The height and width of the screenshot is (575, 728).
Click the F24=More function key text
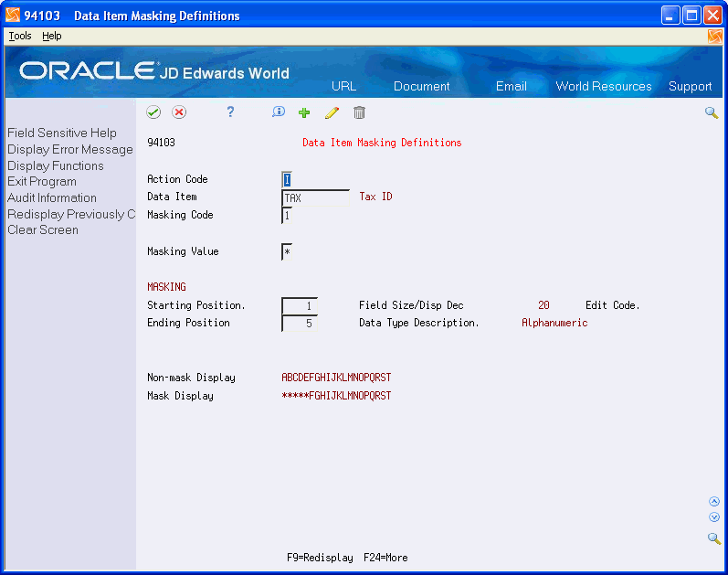click(385, 558)
